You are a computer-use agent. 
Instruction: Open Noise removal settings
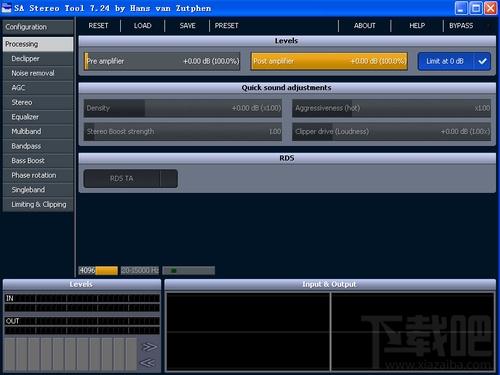(38, 73)
